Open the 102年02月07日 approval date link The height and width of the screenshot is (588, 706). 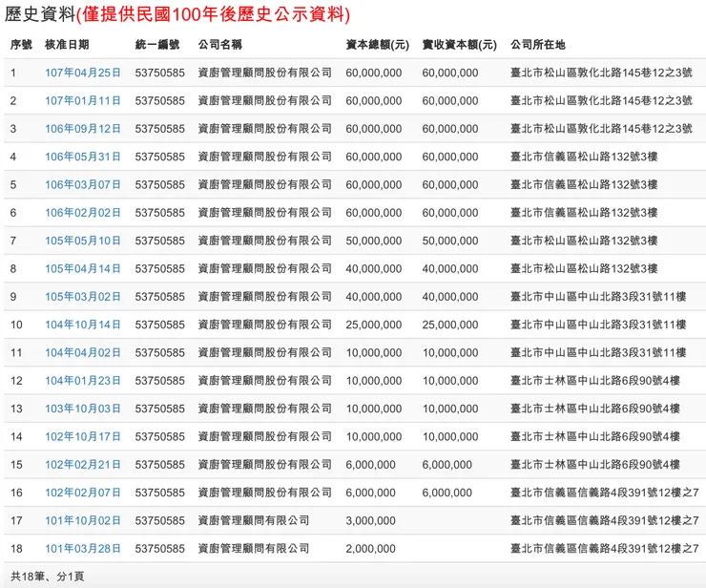pos(83,492)
